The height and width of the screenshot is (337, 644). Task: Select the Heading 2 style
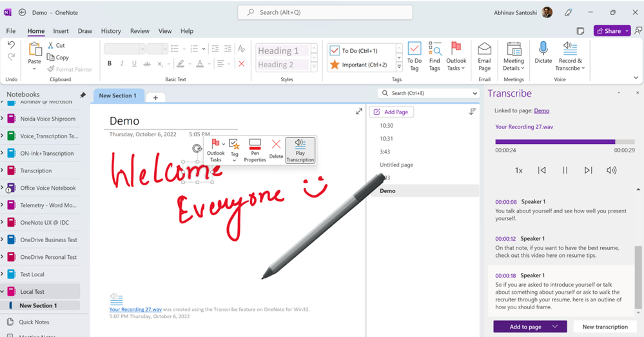[x=284, y=65]
